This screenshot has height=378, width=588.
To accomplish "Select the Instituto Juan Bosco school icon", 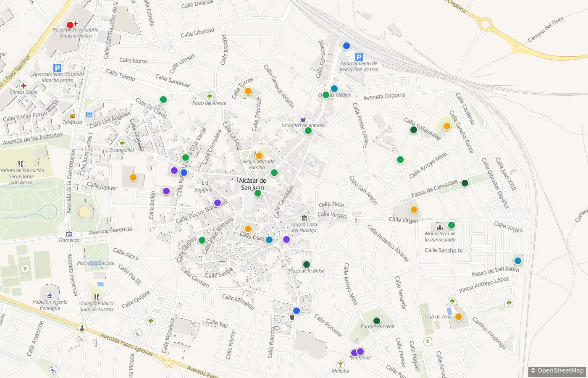I will 21,164.
